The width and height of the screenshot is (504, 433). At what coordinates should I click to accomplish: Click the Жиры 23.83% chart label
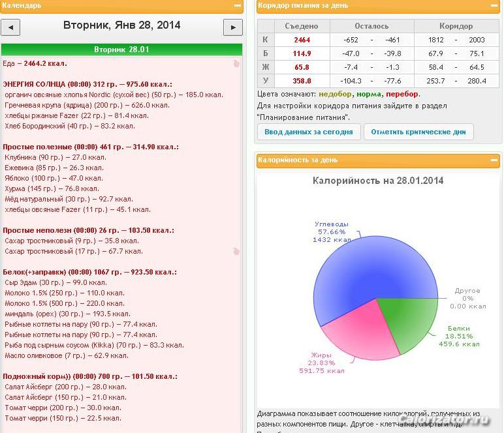(x=321, y=363)
